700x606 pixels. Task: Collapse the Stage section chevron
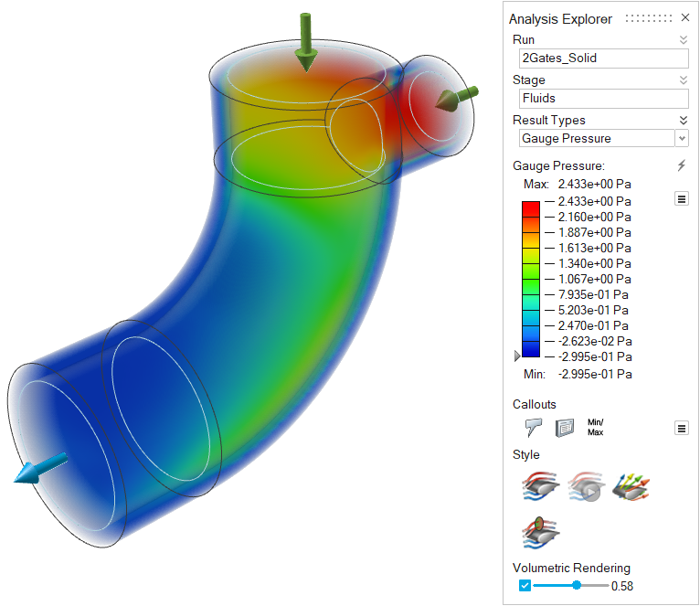683,80
